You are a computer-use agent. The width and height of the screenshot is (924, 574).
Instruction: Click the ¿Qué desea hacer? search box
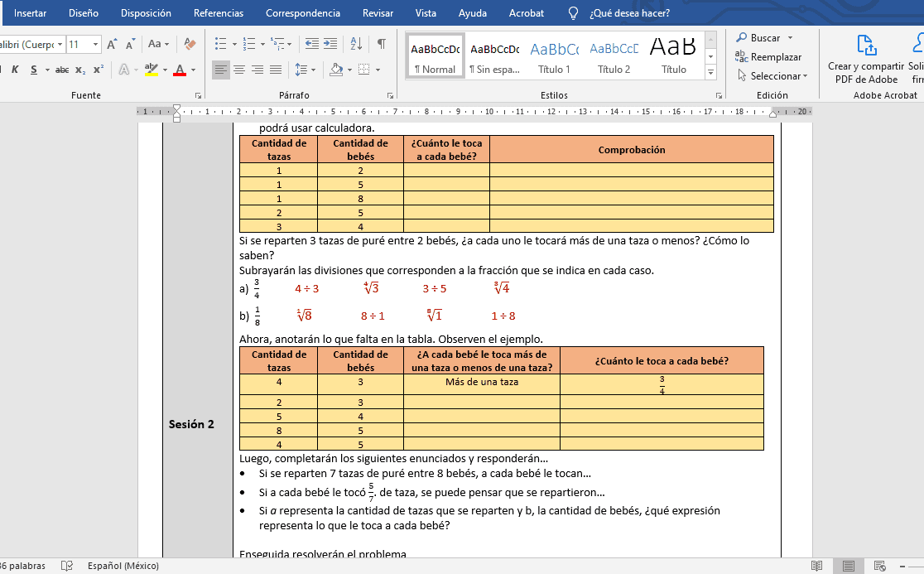coord(629,13)
